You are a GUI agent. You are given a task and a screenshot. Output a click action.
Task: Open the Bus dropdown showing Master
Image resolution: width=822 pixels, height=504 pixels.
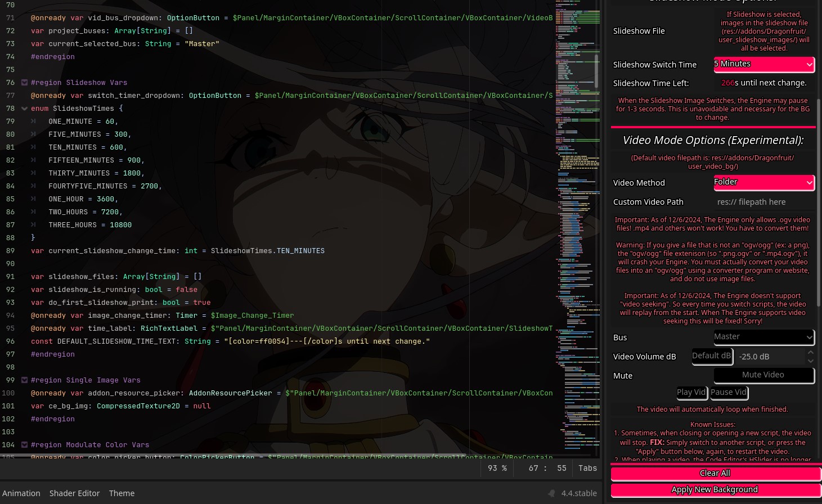(x=763, y=337)
